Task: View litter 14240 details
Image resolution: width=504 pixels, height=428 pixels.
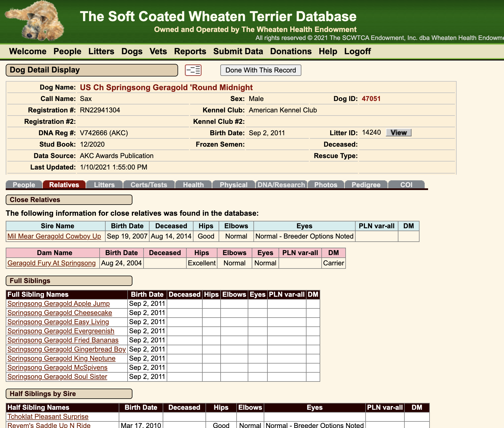Action: (x=398, y=133)
